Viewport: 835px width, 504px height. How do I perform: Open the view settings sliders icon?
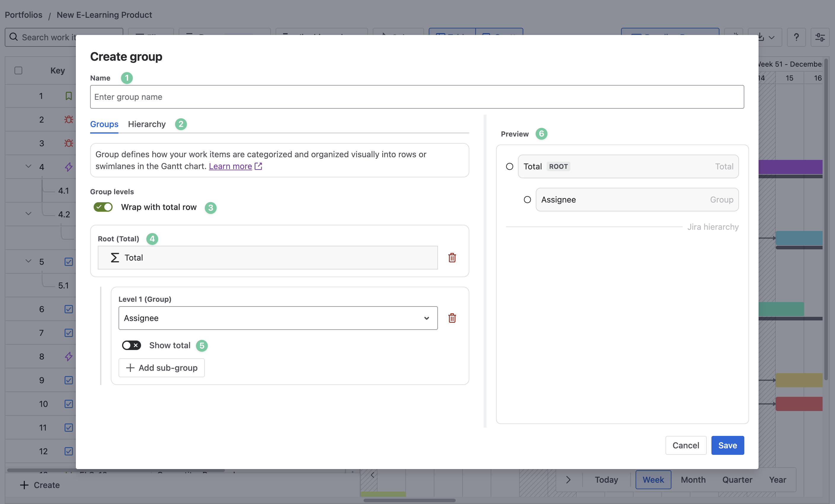(x=820, y=37)
